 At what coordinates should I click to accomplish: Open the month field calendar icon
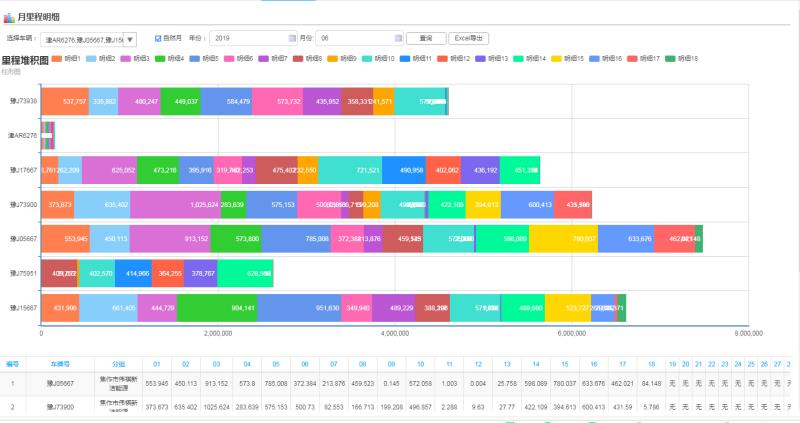(x=399, y=38)
